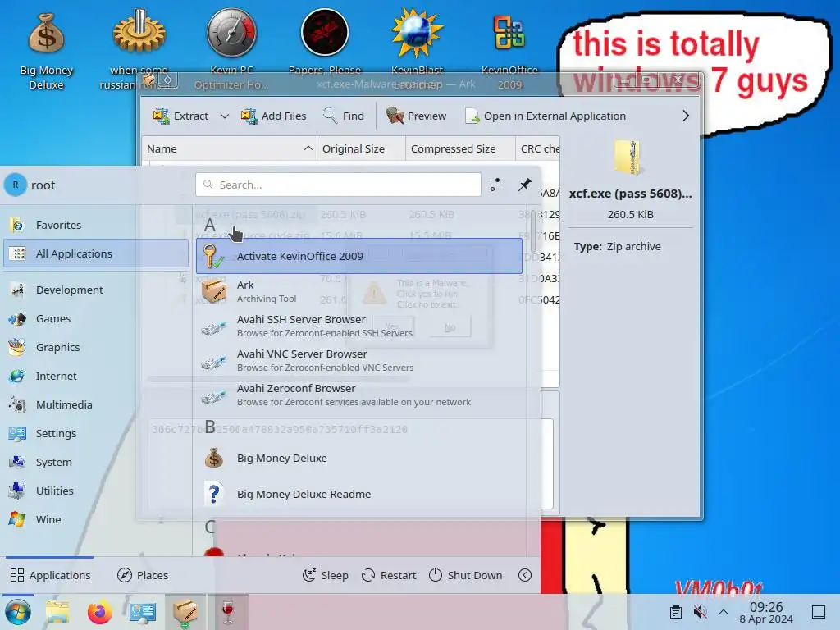This screenshot has height=630, width=840.
Task: Open Papers, Please desktop icon
Action: pyautogui.click(x=325, y=43)
